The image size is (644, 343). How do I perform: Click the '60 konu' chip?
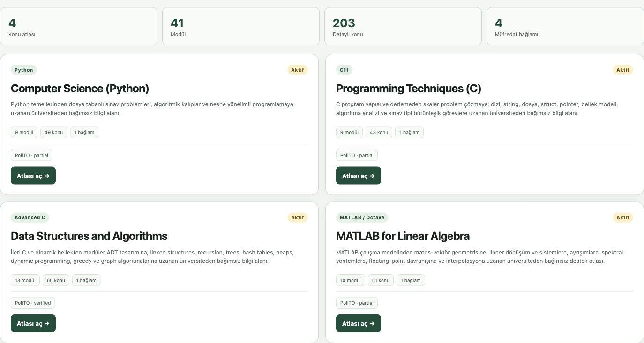tap(56, 280)
